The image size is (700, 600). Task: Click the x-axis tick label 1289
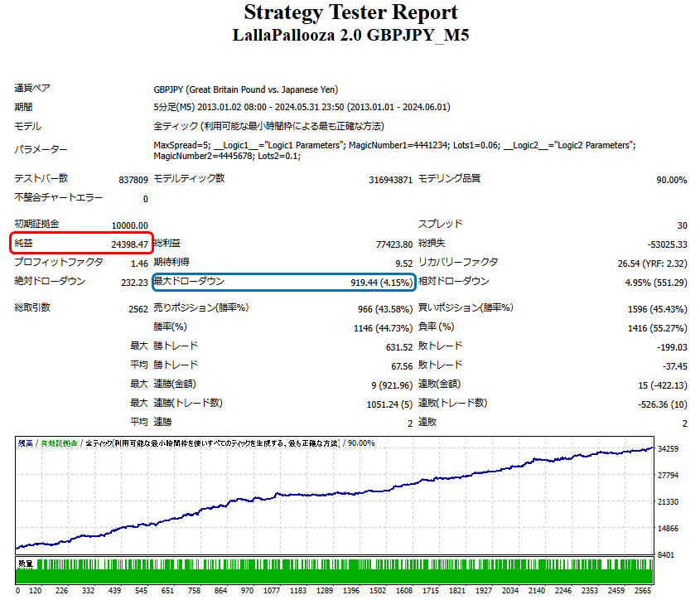click(x=325, y=591)
